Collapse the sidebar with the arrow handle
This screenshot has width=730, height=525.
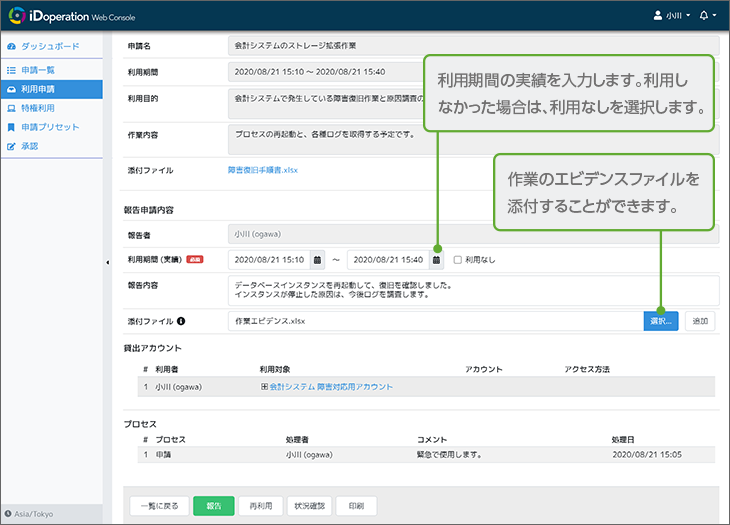pos(107,262)
